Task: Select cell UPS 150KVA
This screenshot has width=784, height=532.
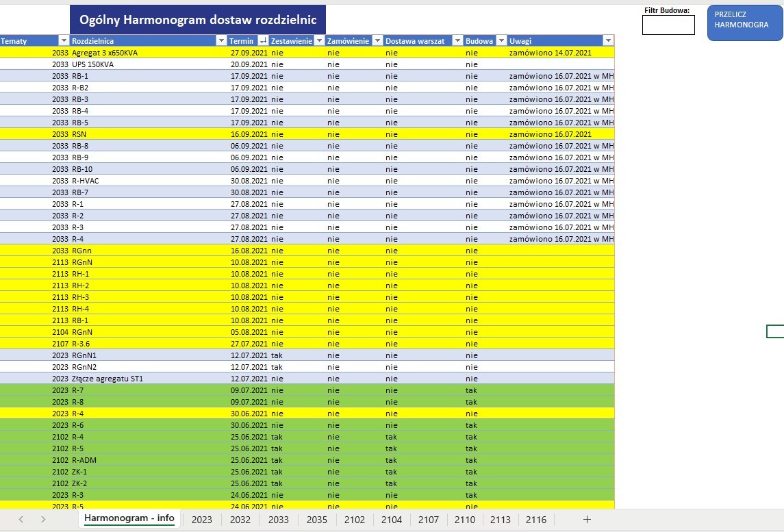Action: pos(149,64)
